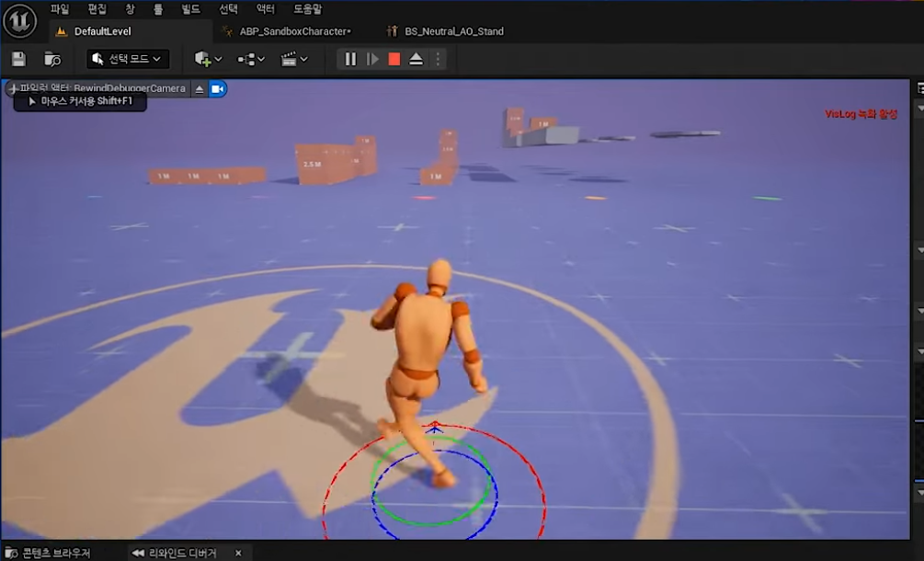Open the Blueprints dropdown in toolbar
The image size is (924, 561).
pyautogui.click(x=250, y=59)
